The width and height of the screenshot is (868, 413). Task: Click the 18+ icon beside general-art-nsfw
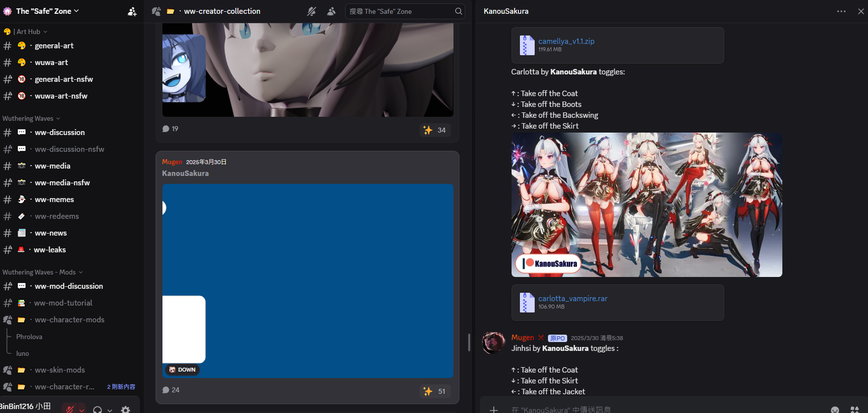[x=22, y=79]
